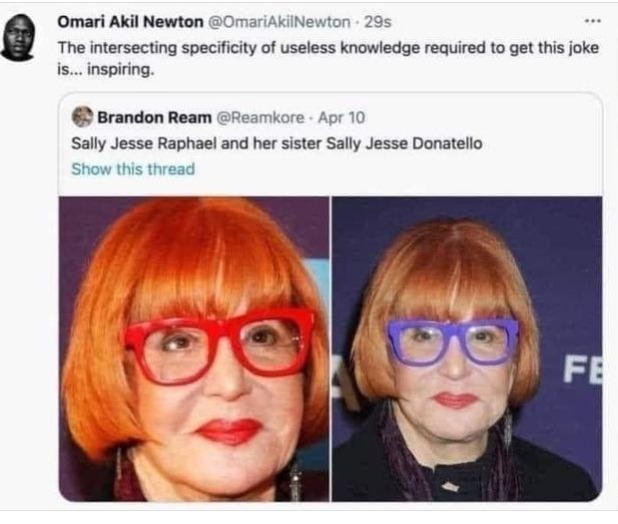Image resolution: width=618 pixels, height=524 pixels.
Task: Open the tweet via the 29s timestamp
Action: click(x=378, y=21)
